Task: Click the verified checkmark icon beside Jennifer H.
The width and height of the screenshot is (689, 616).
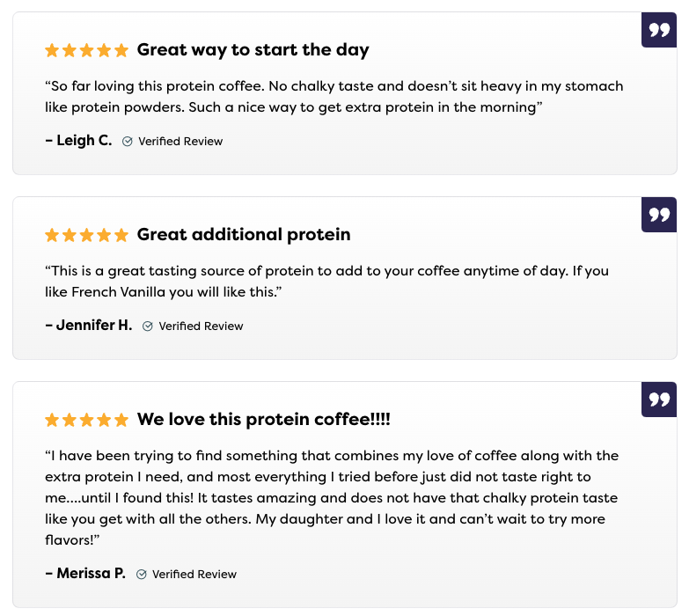Action: click(x=148, y=326)
